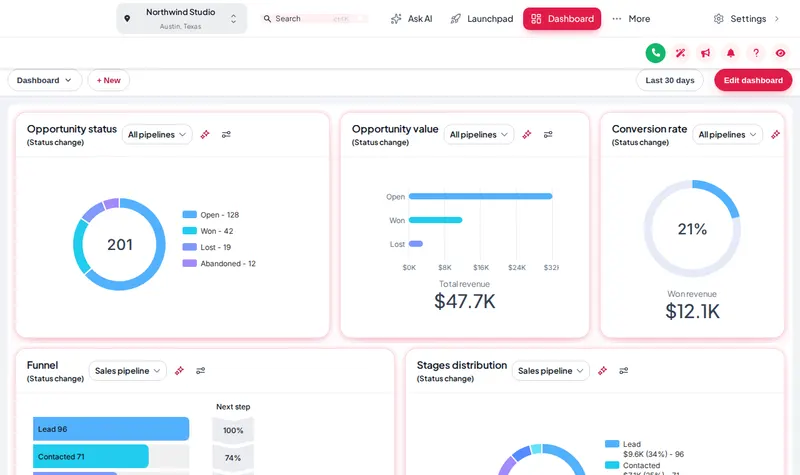
Task: Click the Launchpad rocket icon
Action: point(456,19)
